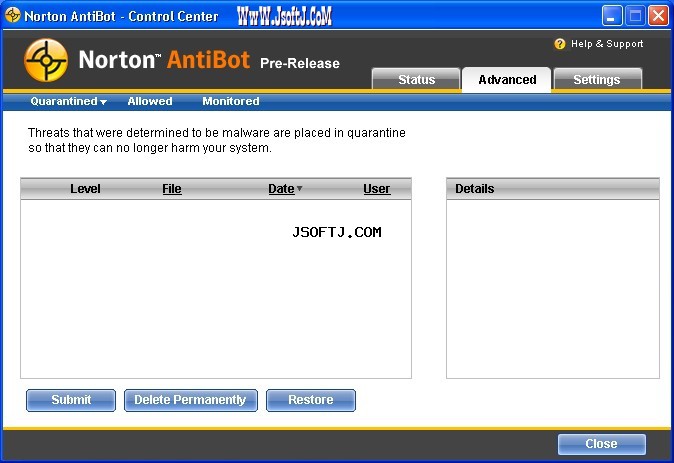Show the Monitored list
This screenshot has width=674, height=463.
231,101
